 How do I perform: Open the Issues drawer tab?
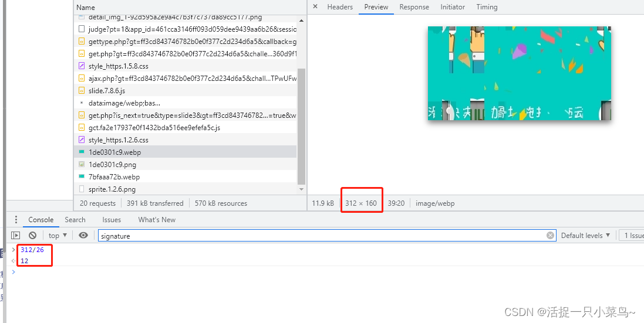tap(112, 220)
